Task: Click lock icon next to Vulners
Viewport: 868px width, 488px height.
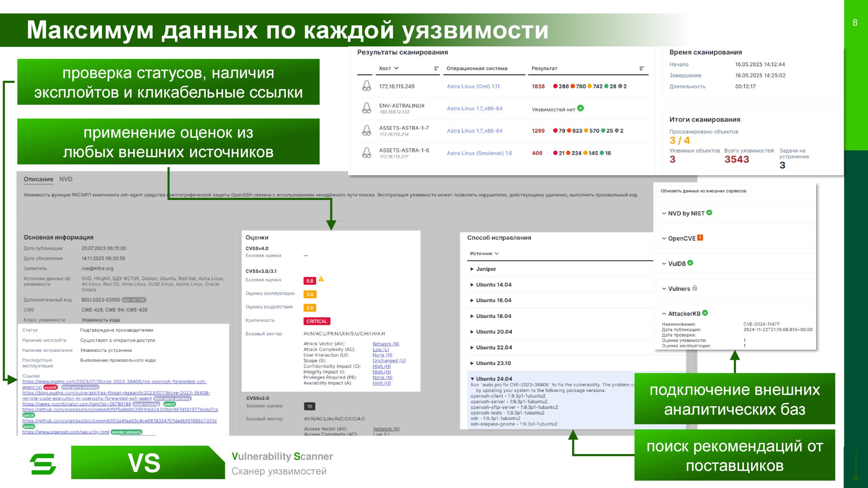Action: (x=695, y=288)
